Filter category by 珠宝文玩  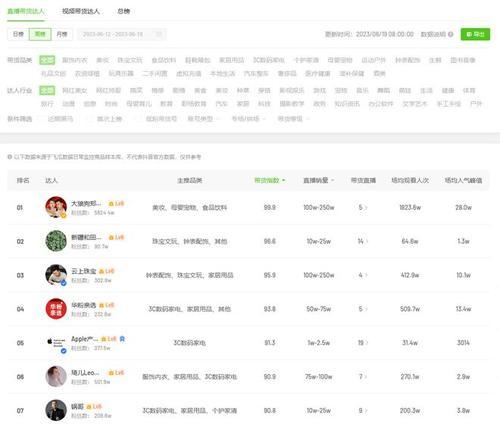tap(130, 60)
